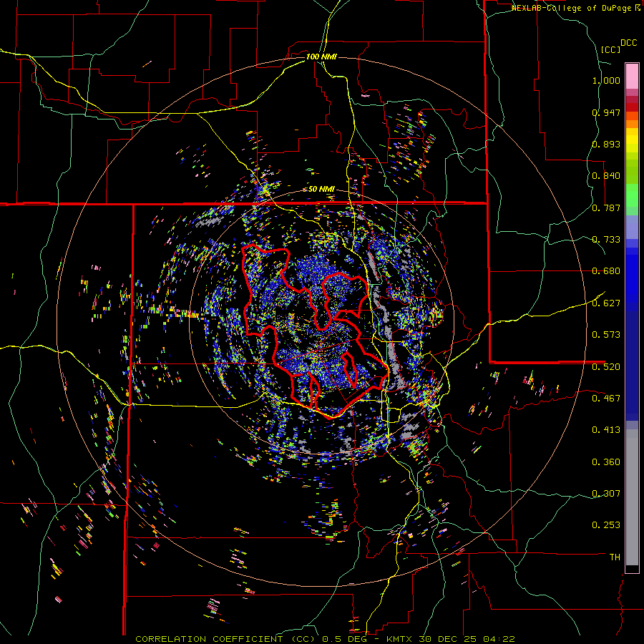
Task: Pick the red segment of the color bar
Action: (632, 107)
